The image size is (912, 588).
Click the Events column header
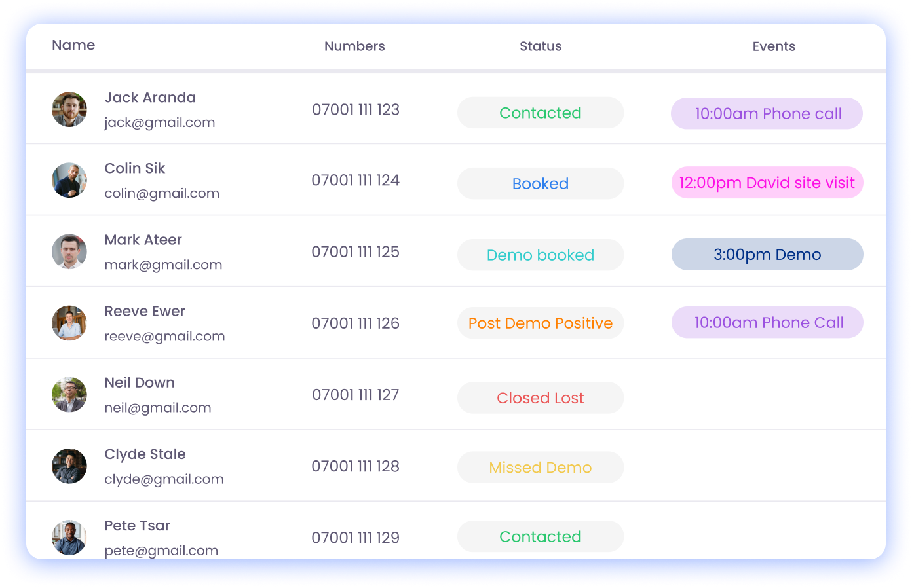(774, 46)
